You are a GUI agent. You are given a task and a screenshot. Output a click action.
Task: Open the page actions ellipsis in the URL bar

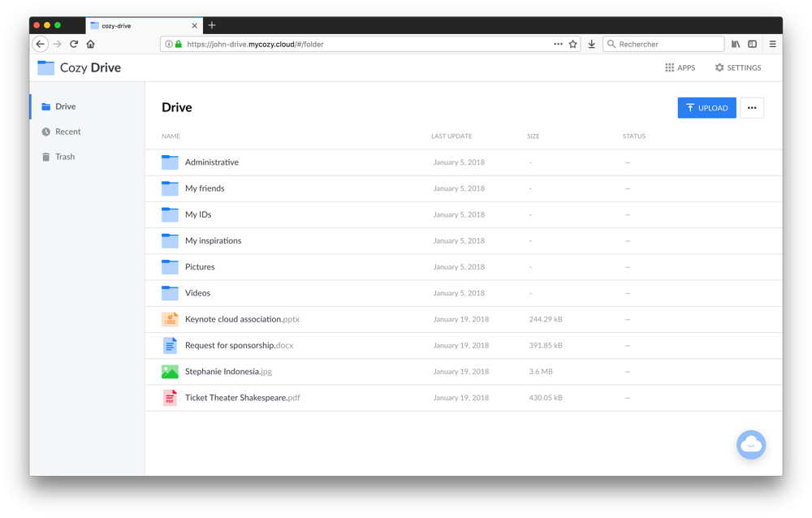(x=558, y=45)
